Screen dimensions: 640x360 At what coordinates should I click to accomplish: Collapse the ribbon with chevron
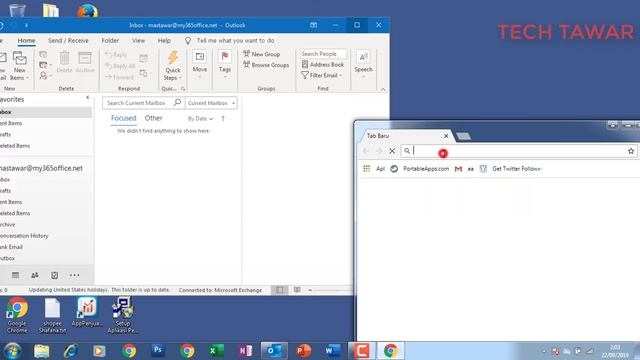click(x=383, y=89)
